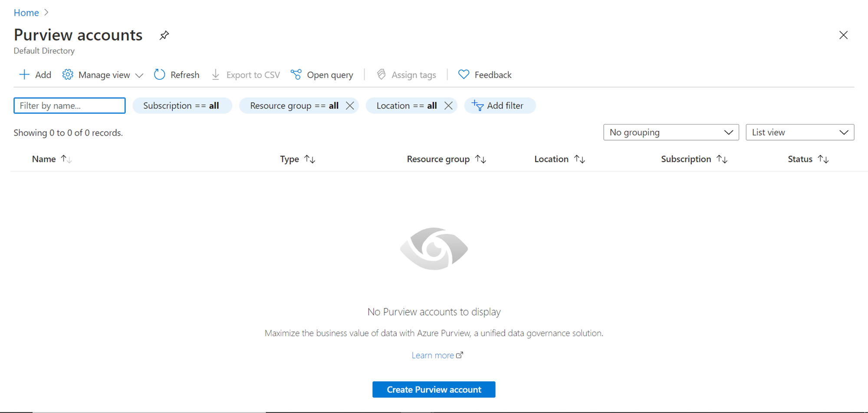Open the Learn more link
The height and width of the screenshot is (413, 868).
[x=433, y=355]
